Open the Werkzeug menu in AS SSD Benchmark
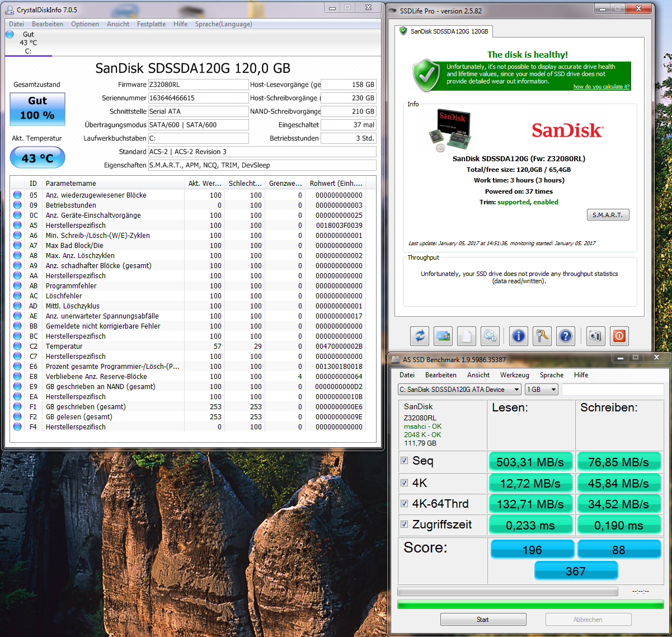The image size is (672, 637). point(514,375)
